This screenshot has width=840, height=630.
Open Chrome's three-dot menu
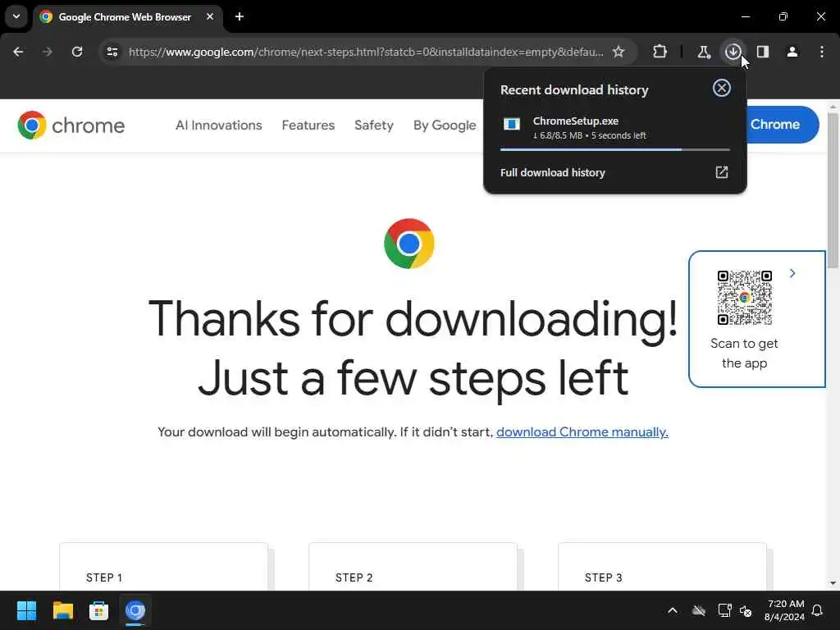822,52
